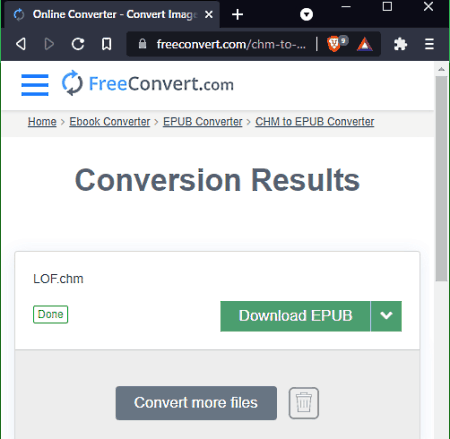Viewport: 450px width, 439px height.
Task: Click the FreeConvert.com logo
Action: (x=148, y=83)
